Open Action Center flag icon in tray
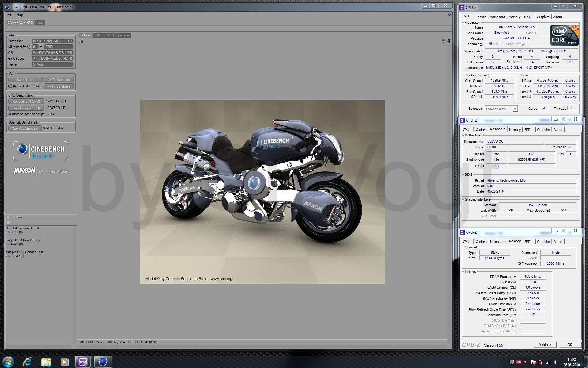 [533, 362]
